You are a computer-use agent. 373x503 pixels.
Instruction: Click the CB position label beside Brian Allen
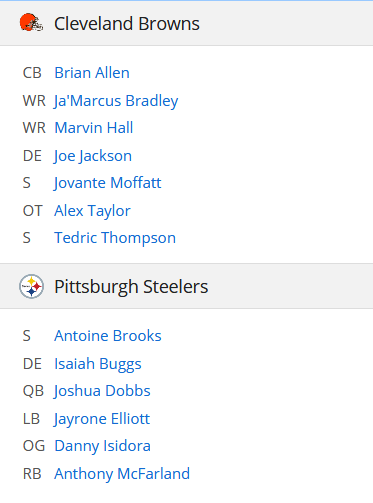pyautogui.click(x=32, y=73)
